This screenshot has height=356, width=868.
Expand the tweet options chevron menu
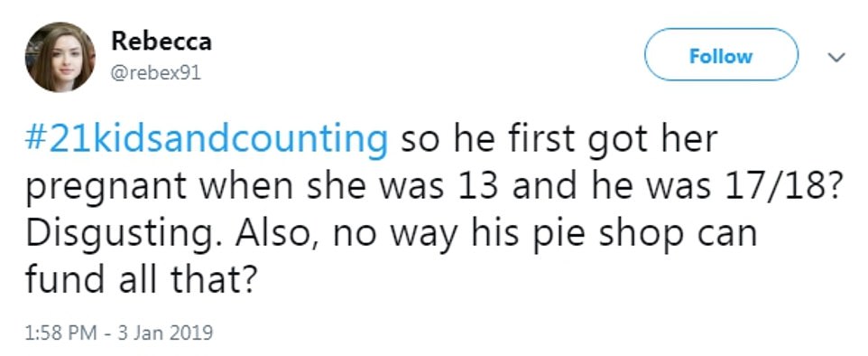click(x=838, y=57)
